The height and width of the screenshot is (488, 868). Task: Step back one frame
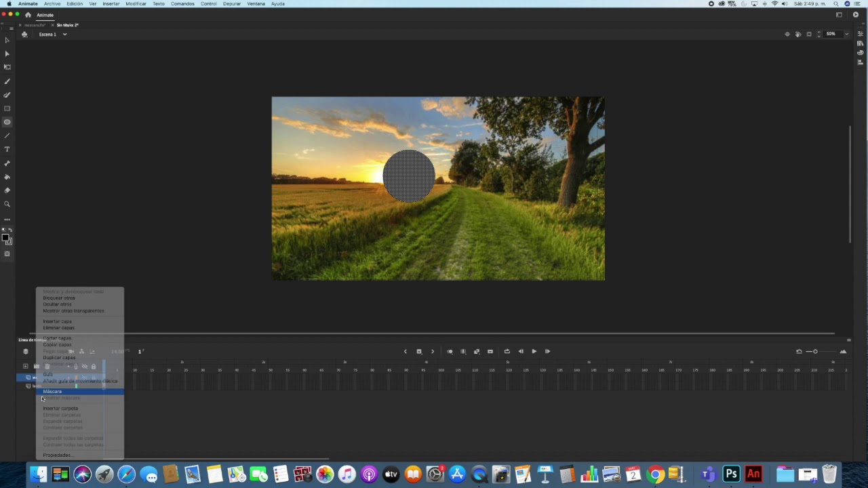coord(521,351)
